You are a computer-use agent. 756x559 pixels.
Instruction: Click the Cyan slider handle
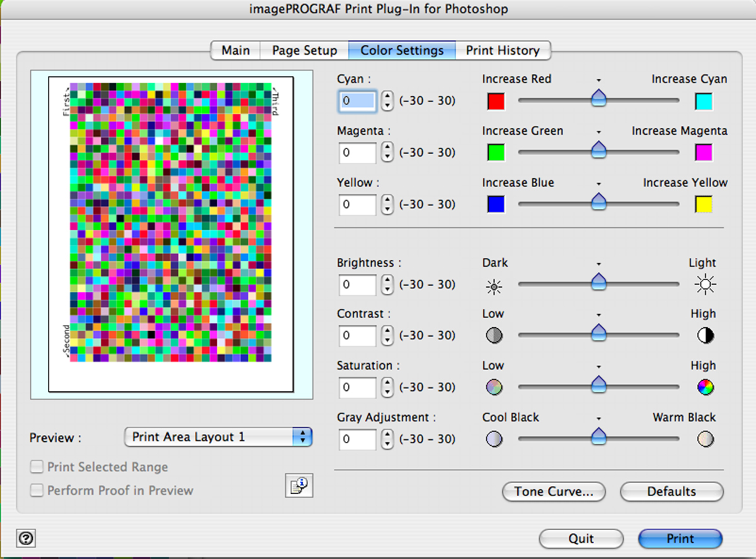pyautogui.click(x=598, y=98)
